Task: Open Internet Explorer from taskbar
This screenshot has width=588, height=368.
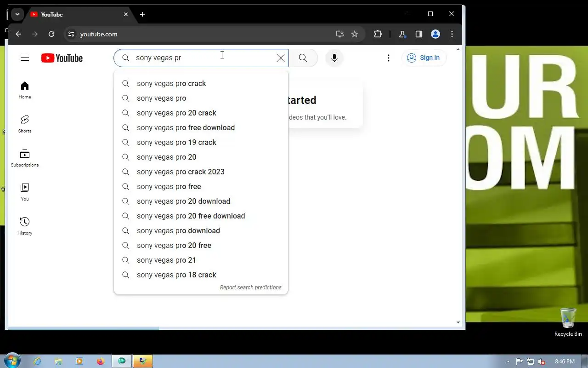Action: (38, 361)
